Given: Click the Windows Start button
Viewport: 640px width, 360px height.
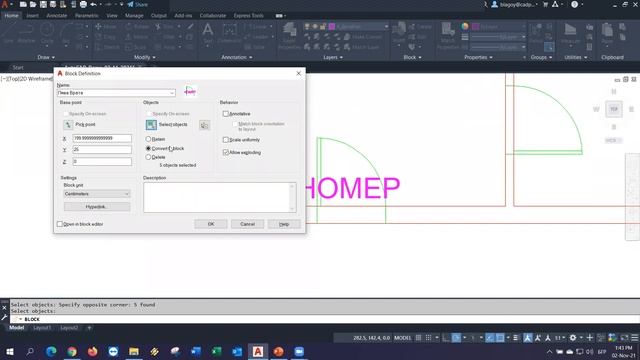Looking at the screenshot, I should pyautogui.click(x=10, y=351).
